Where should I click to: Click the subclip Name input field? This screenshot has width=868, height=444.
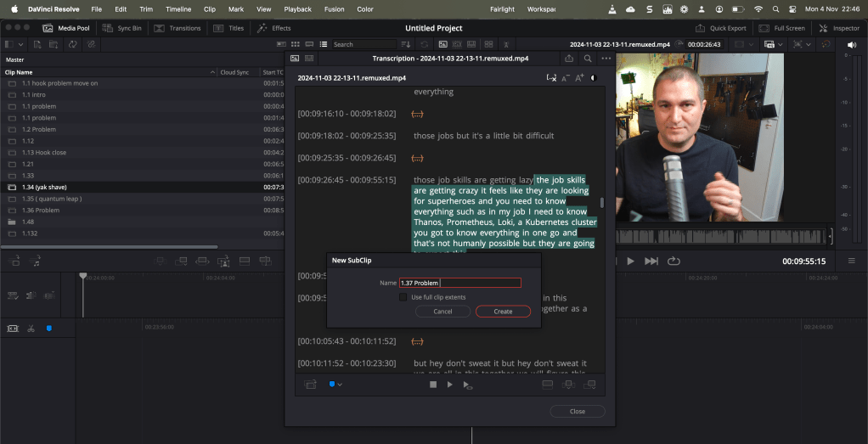click(460, 283)
